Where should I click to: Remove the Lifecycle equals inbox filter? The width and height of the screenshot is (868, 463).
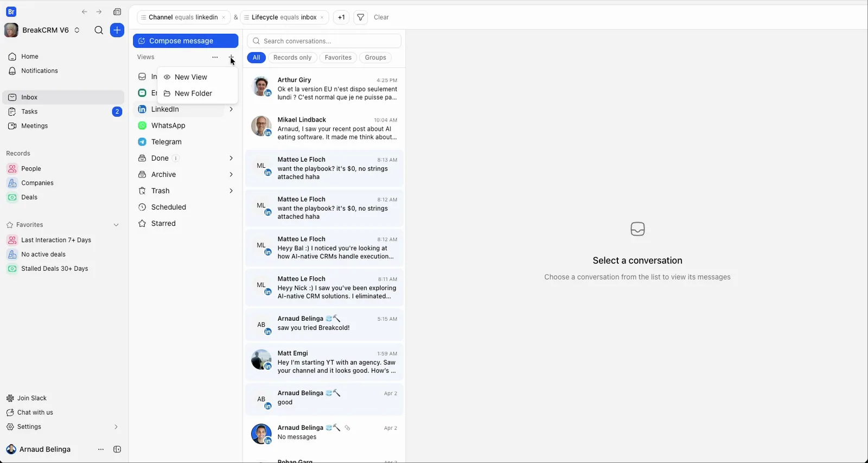(322, 17)
